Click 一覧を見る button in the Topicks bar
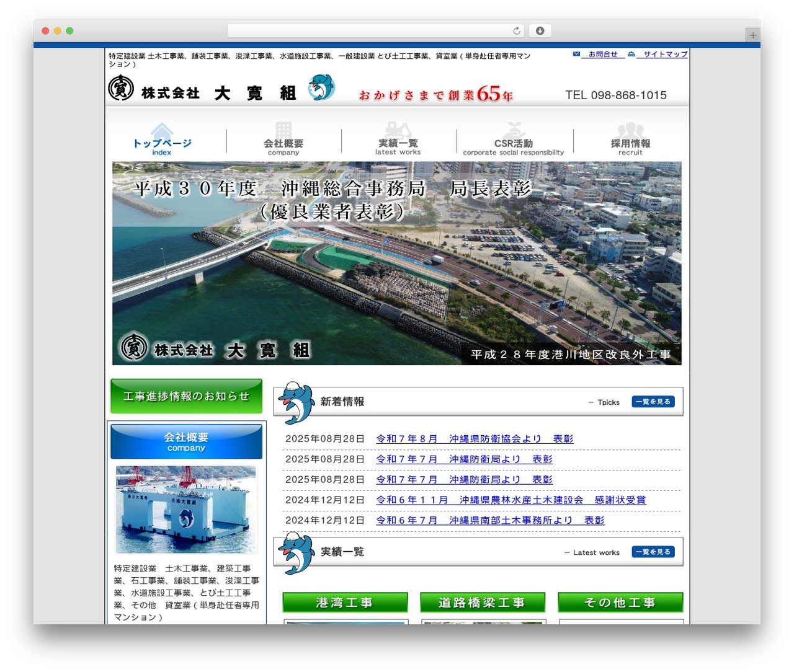This screenshot has height=672, width=794. tap(653, 402)
